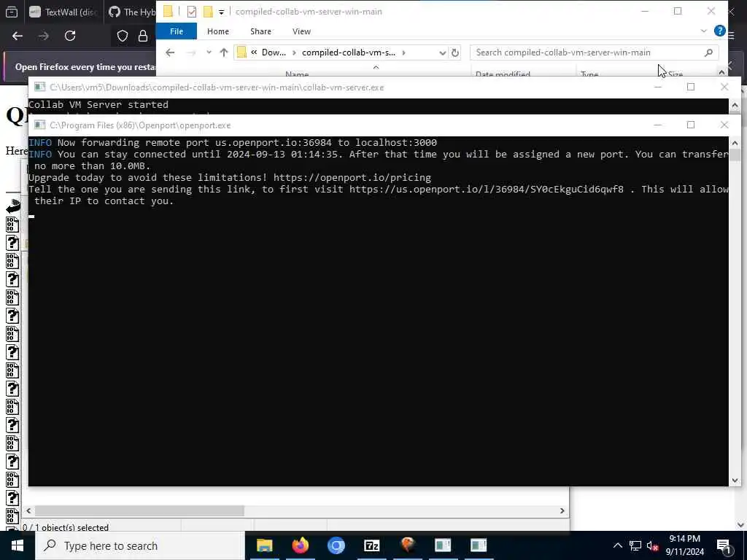Click the Explorer folder icon in title bar
Image resolution: width=747 pixels, height=560 pixels.
point(169,12)
